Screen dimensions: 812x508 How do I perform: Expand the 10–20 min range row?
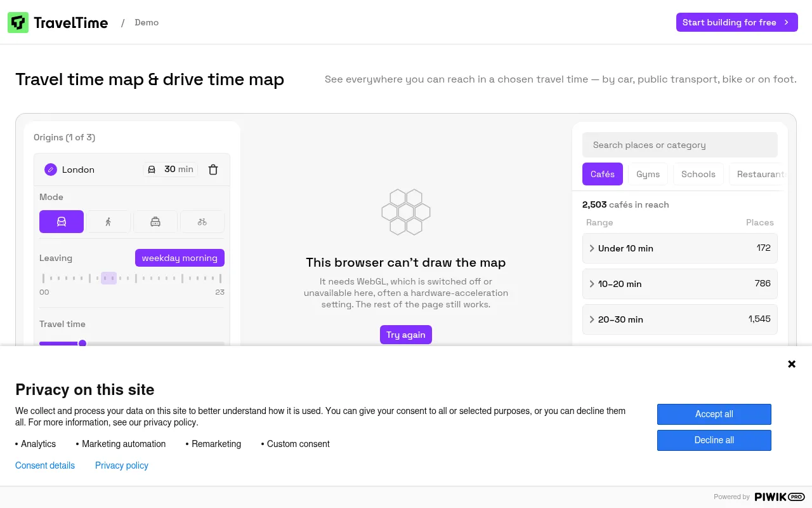pos(680,284)
